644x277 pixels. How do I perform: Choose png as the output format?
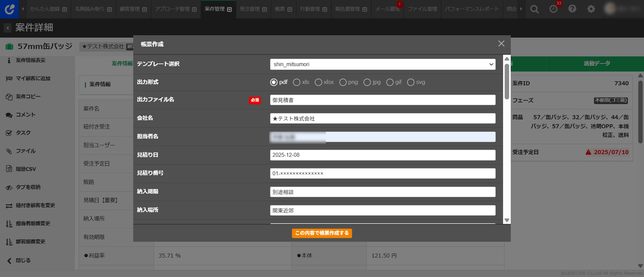click(343, 83)
